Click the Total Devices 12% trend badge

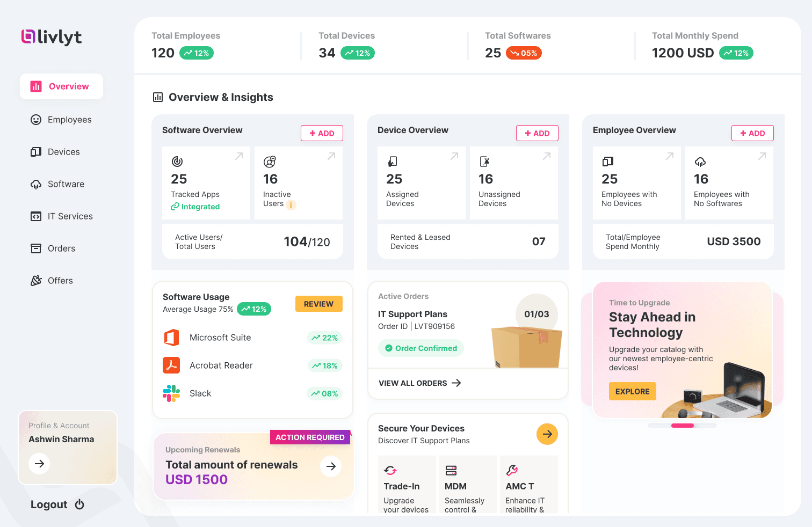coord(358,53)
